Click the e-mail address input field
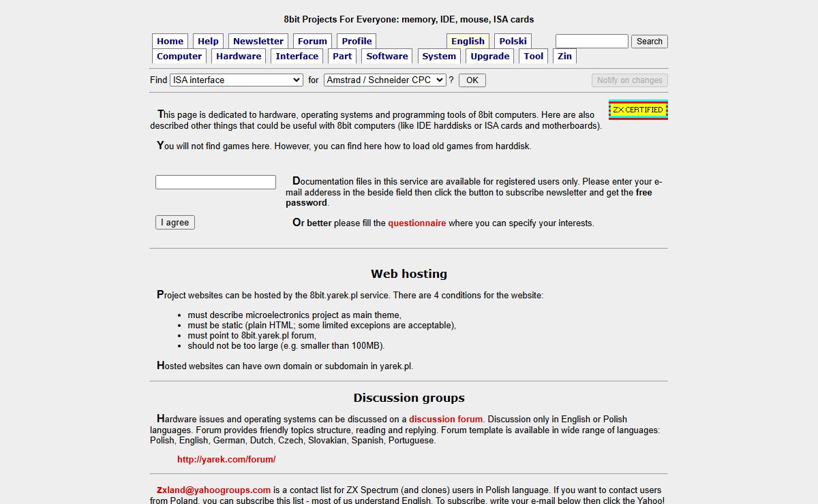 (x=215, y=183)
